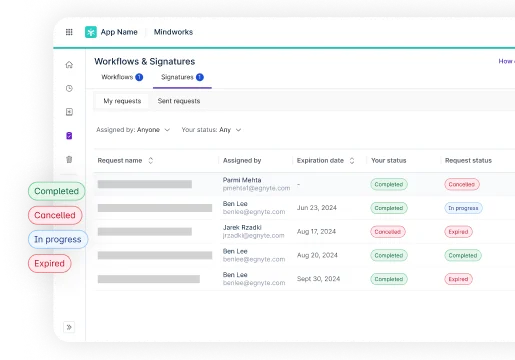The width and height of the screenshot is (515, 360).
Task: Open the request name in Parmi Mehta row
Action: 145,184
